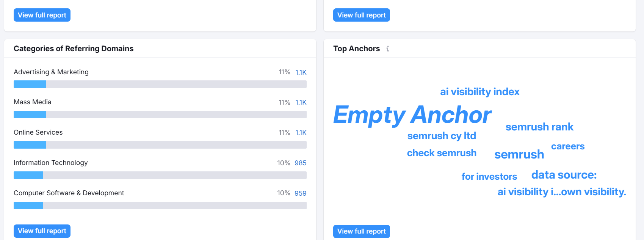This screenshot has width=644, height=240.
Task: Open the 'data source:' anchor
Action: [564, 175]
